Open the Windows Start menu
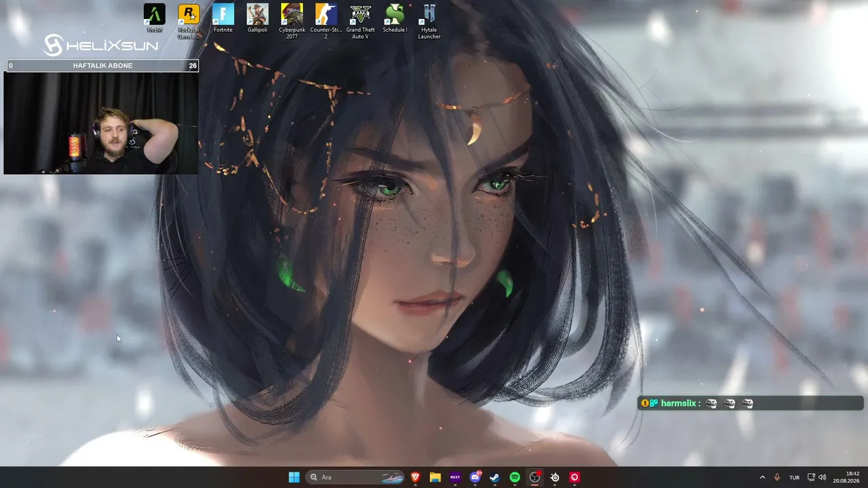This screenshot has width=868, height=488. (x=294, y=477)
